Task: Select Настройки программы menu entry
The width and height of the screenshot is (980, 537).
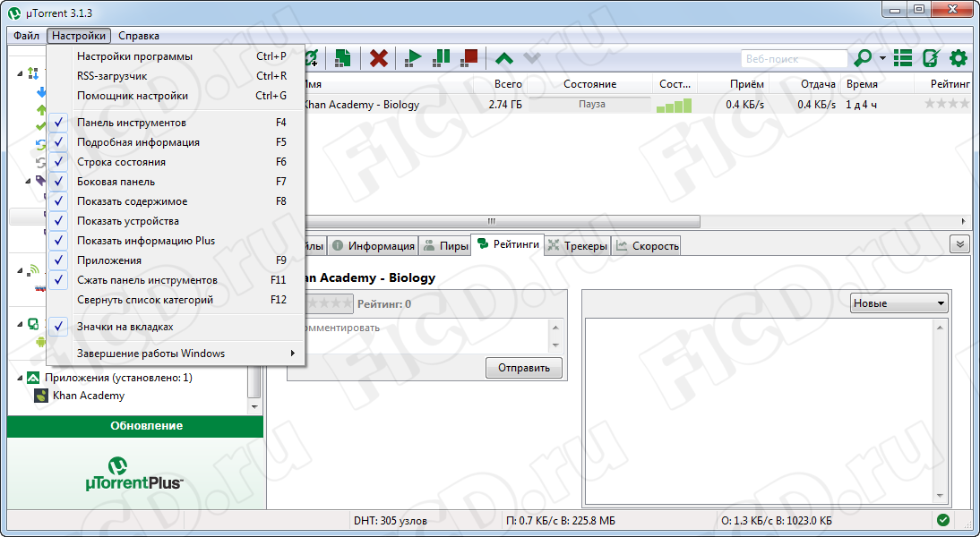Action: pos(176,56)
